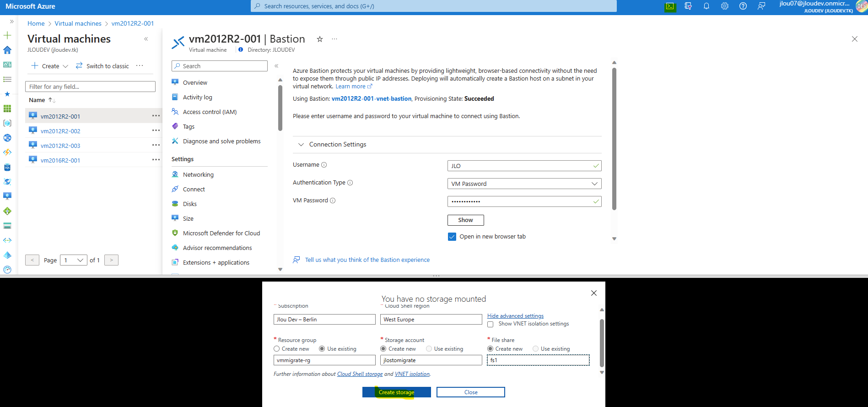
Task: Open the Create dropdown arrow
Action: click(65, 66)
